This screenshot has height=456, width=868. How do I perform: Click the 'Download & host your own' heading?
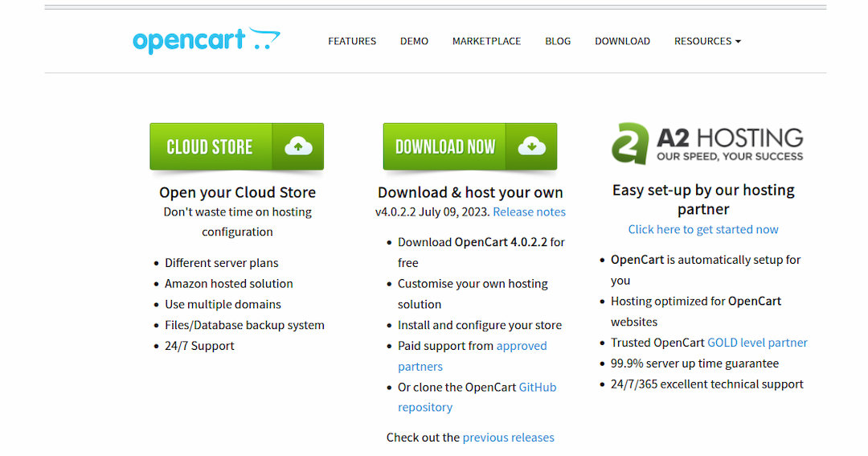pos(470,192)
